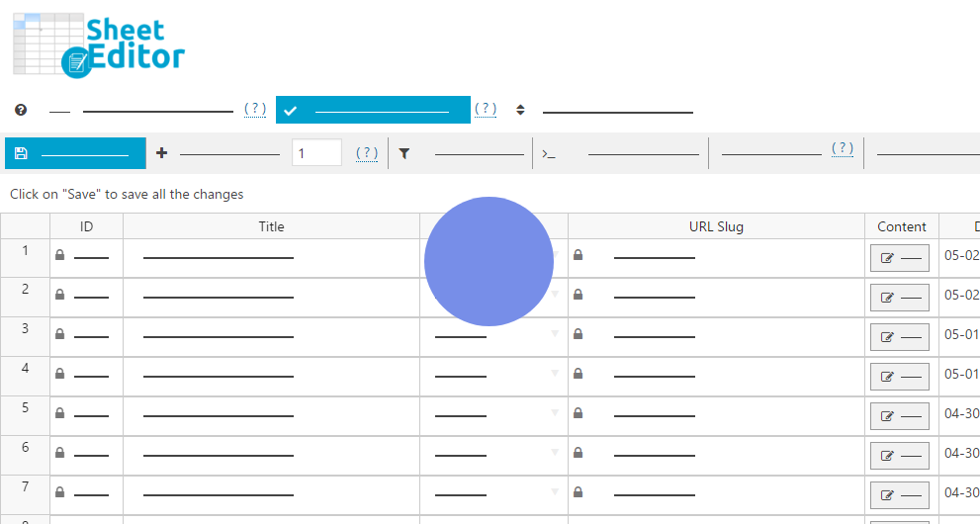The height and width of the screenshot is (524, 980).
Task: Open the help question-circle icon
Action: [x=21, y=110]
